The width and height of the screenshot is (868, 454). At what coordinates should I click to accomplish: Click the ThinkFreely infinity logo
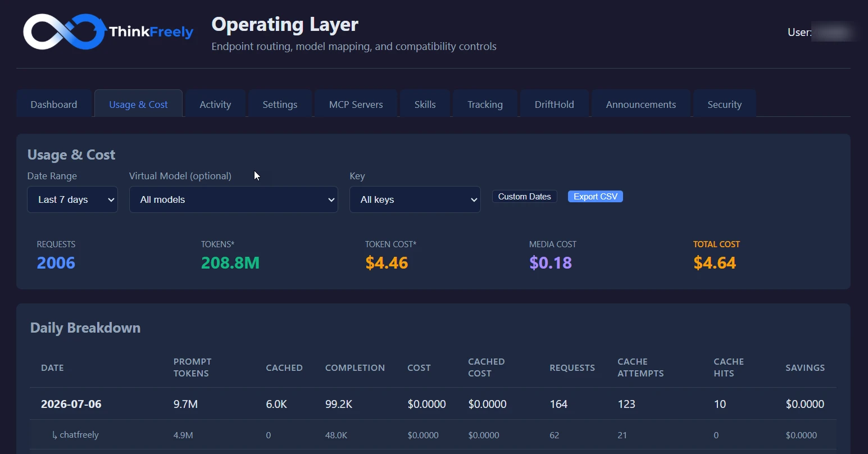pos(65,31)
